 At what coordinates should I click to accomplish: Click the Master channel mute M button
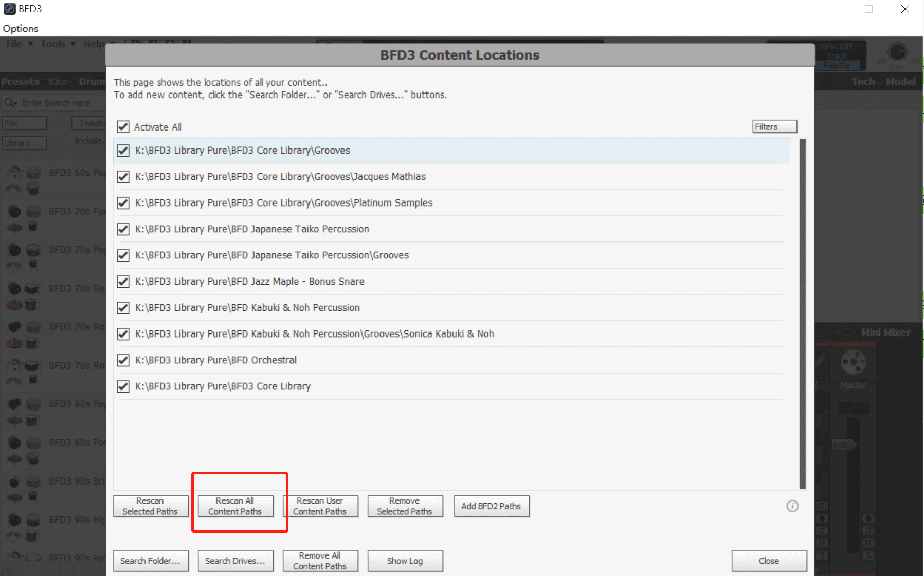click(x=868, y=543)
